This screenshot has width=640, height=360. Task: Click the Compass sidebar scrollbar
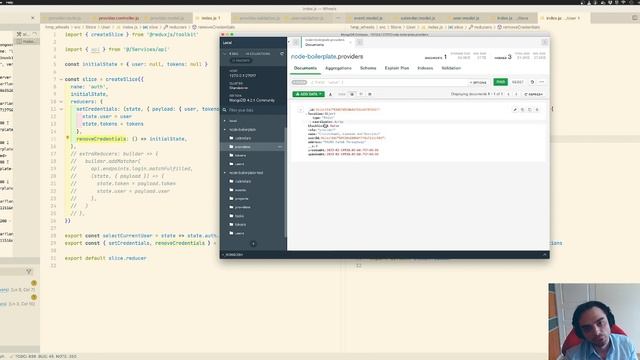[x=285, y=182]
